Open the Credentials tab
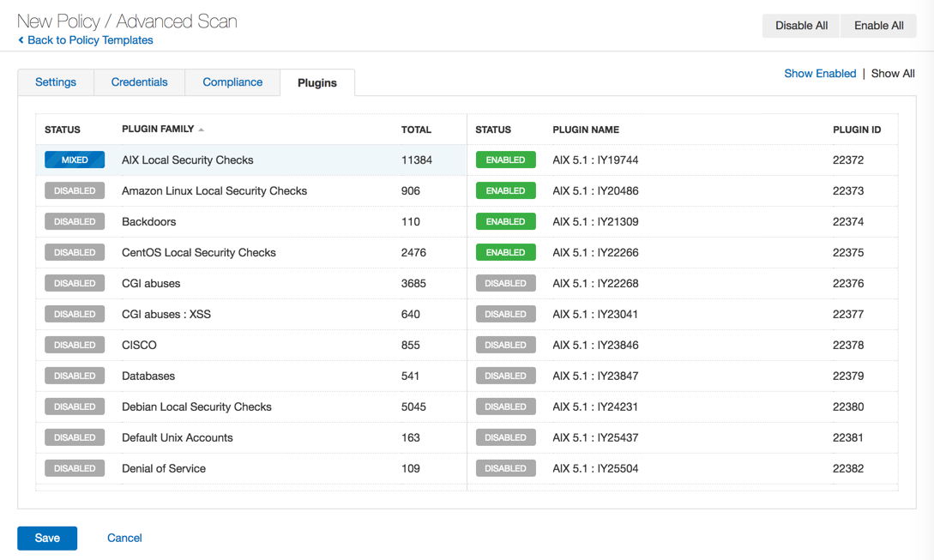Viewport: 934px width, 560px height. pos(139,82)
